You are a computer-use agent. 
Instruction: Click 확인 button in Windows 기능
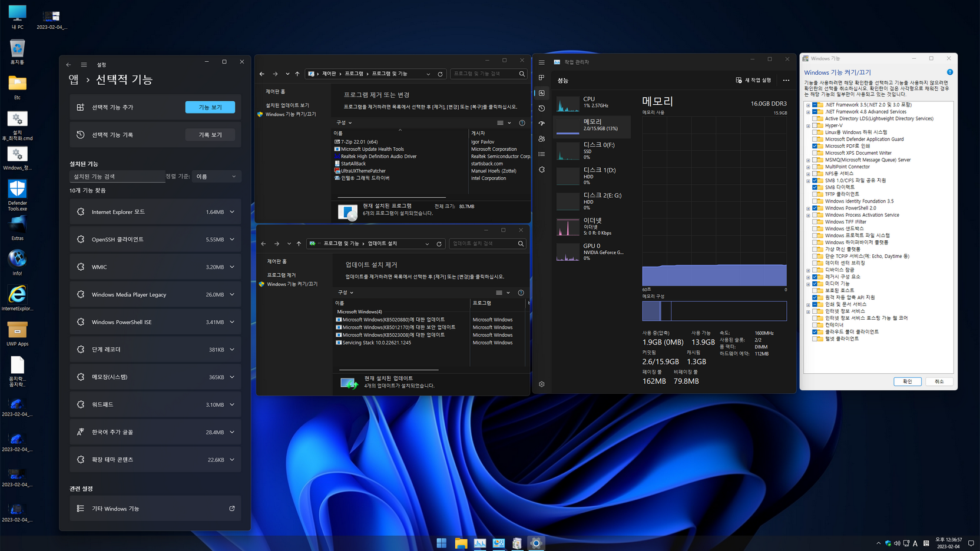click(x=908, y=381)
